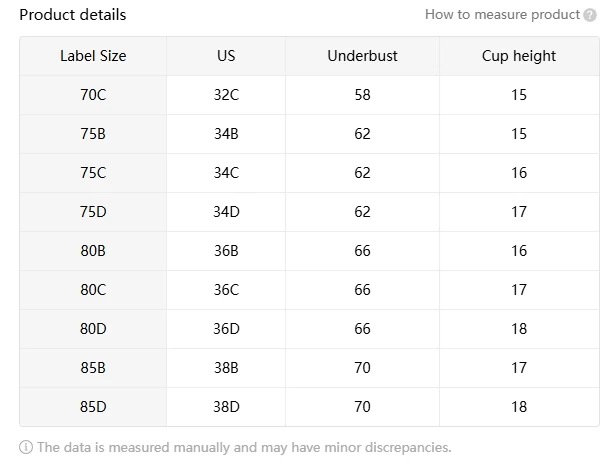The image size is (613, 471).
Task: Click the 36B US size cell
Action: click(226, 251)
